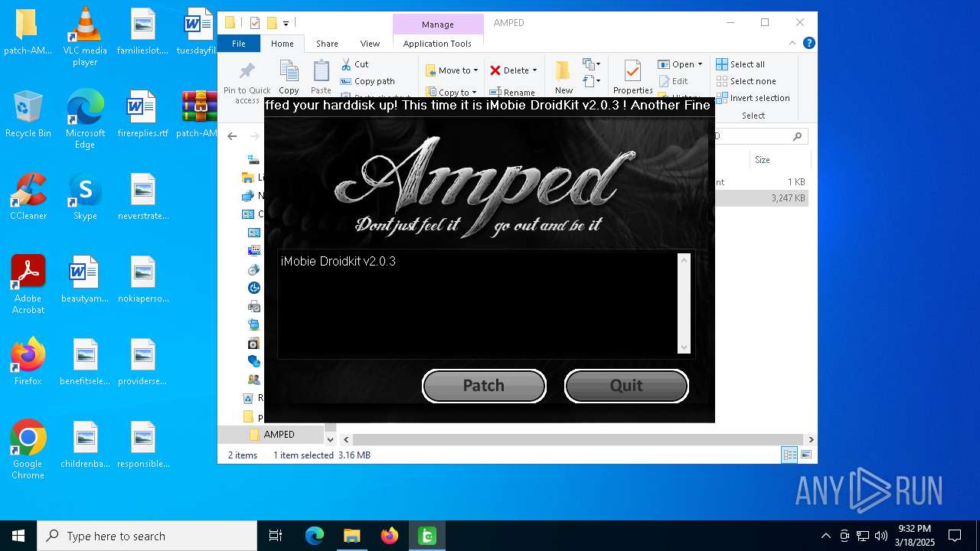The width and height of the screenshot is (980, 551).
Task: Select the 1 KB file row
Action: pyautogui.click(x=762, y=182)
